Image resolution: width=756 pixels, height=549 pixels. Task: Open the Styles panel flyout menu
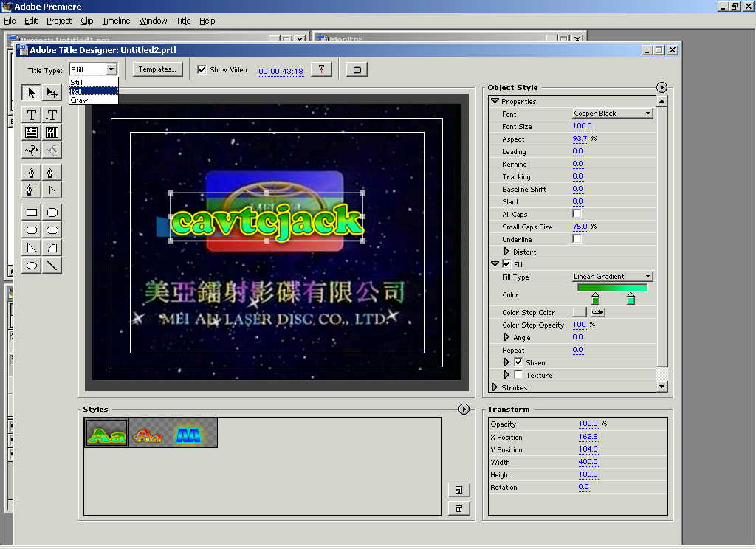(x=464, y=410)
